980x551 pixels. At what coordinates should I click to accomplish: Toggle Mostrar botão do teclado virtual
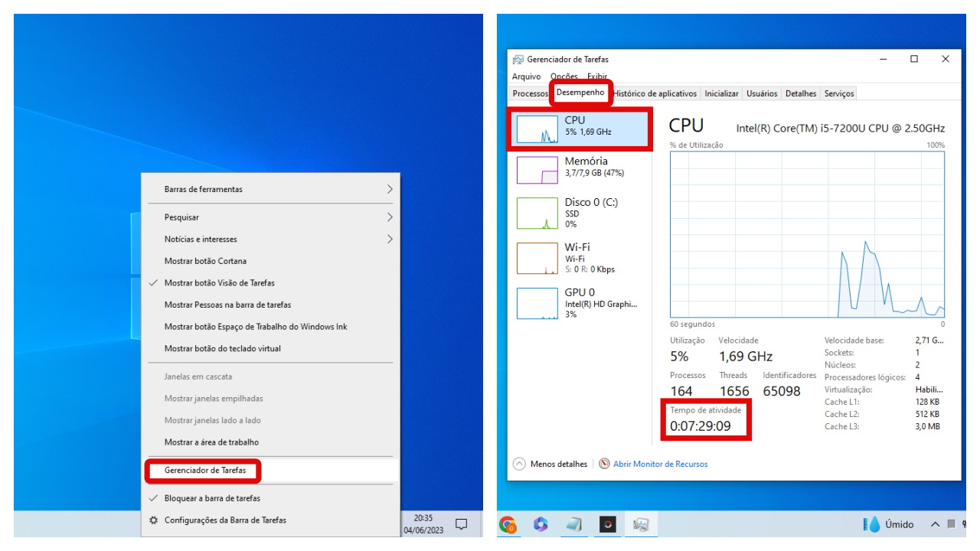tap(270, 348)
